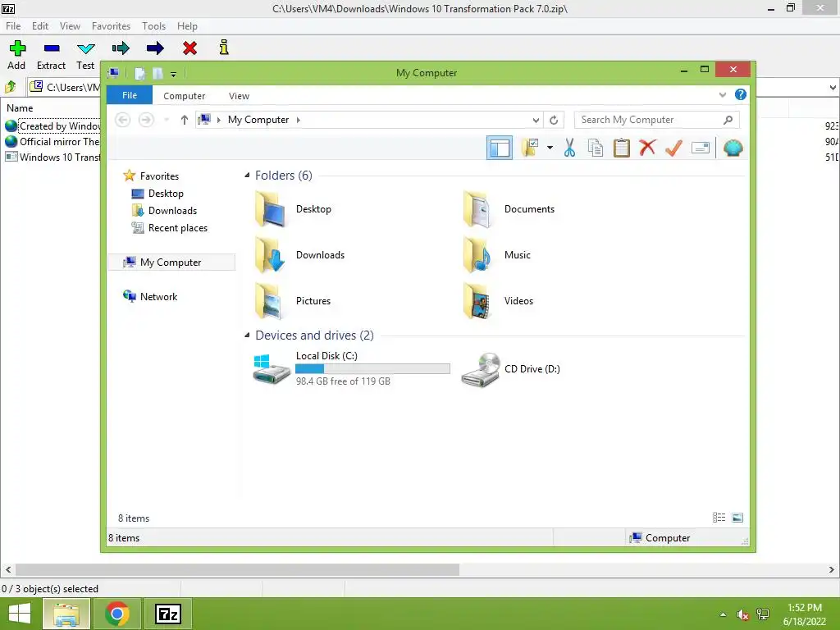Open the 7-Zip View menu
Viewport: 840px width, 630px height.
point(71,26)
